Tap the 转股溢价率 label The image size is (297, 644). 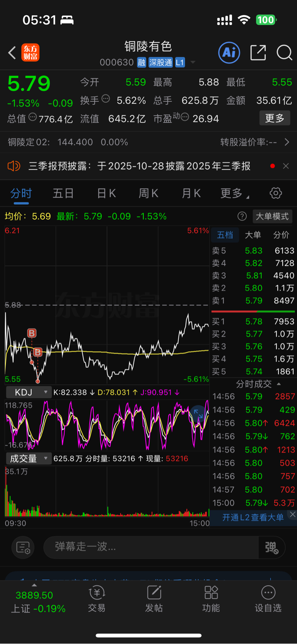[x=249, y=142]
